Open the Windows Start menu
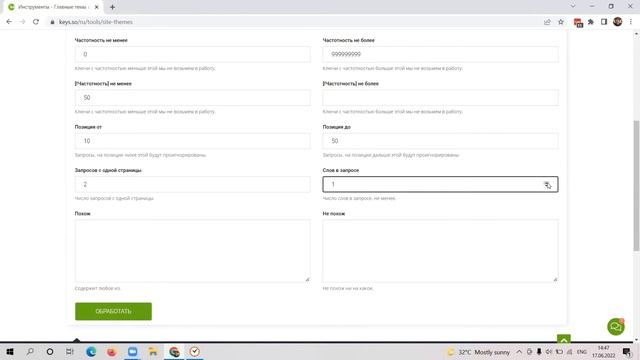Viewport: 640px width, 360px height. pos(10,351)
